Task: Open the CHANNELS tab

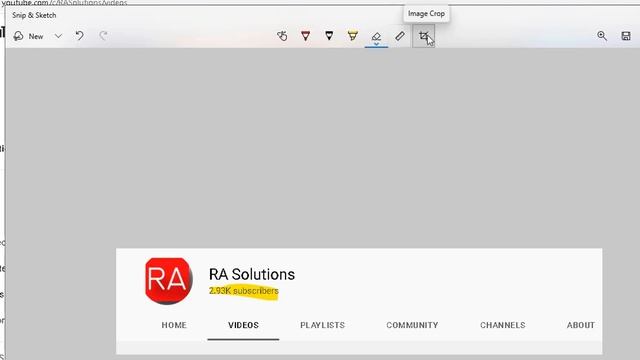Action: (x=502, y=325)
